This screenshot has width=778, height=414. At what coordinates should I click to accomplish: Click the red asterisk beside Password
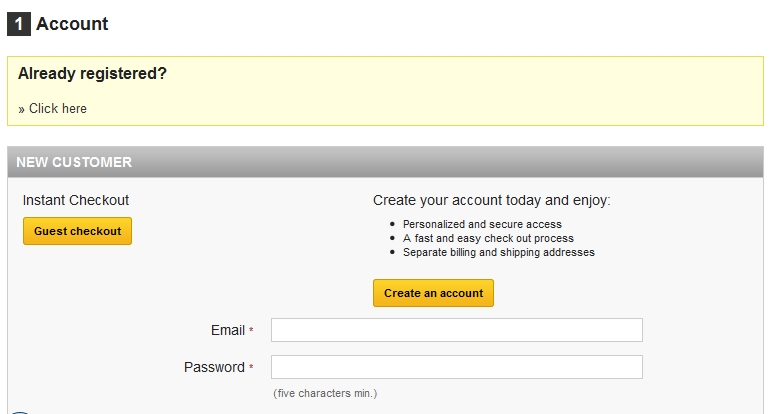(x=251, y=368)
